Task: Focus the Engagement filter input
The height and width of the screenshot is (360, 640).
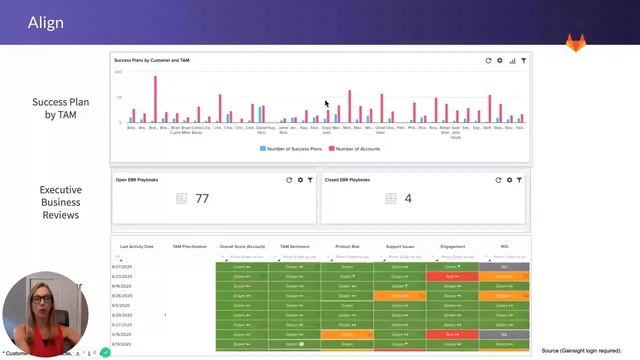Action: pyautogui.click(x=458, y=257)
